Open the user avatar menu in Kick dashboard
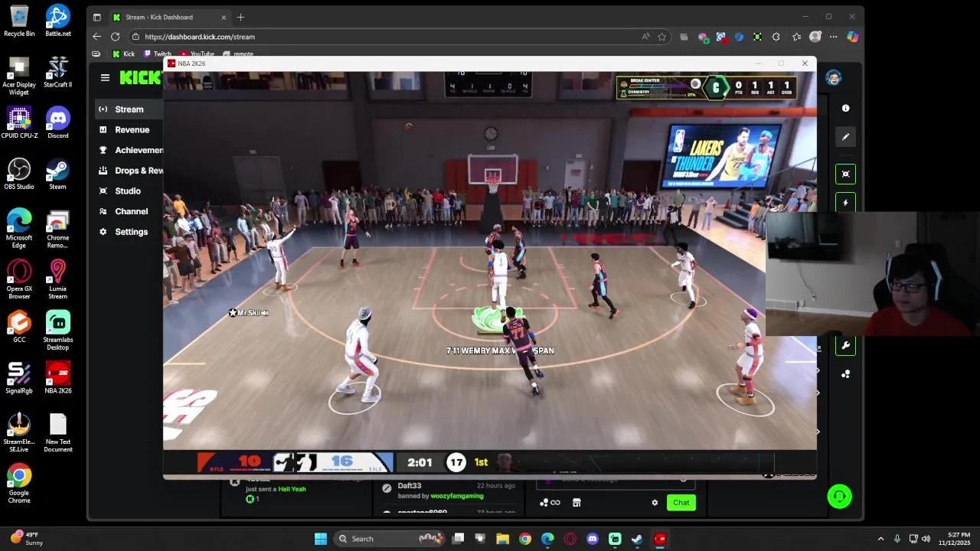Screen dimensions: 980x551 coord(834,77)
